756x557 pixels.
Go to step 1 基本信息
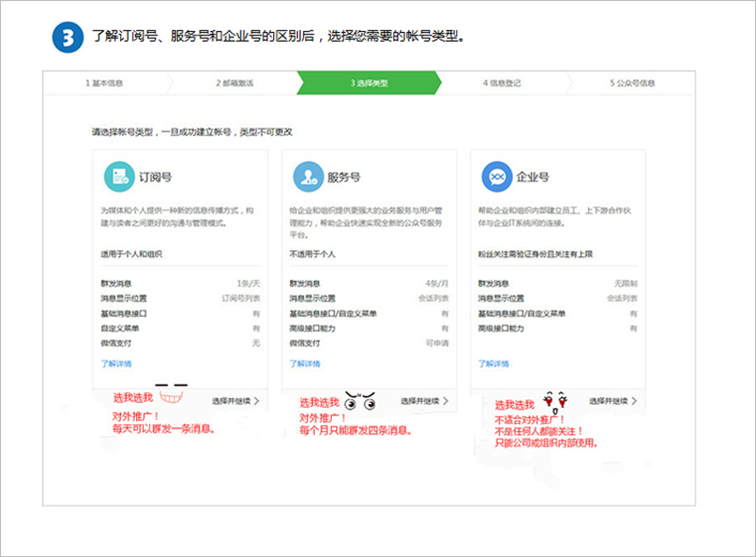[x=104, y=83]
